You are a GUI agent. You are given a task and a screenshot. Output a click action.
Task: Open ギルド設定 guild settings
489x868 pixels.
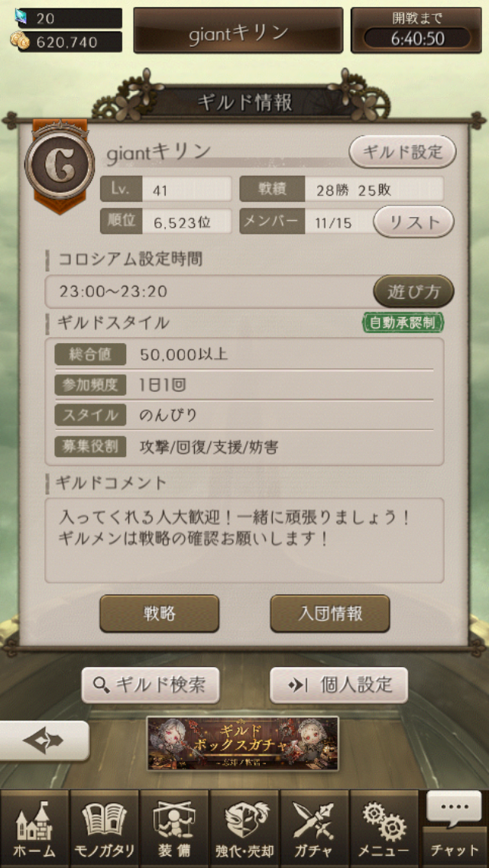pyautogui.click(x=403, y=151)
